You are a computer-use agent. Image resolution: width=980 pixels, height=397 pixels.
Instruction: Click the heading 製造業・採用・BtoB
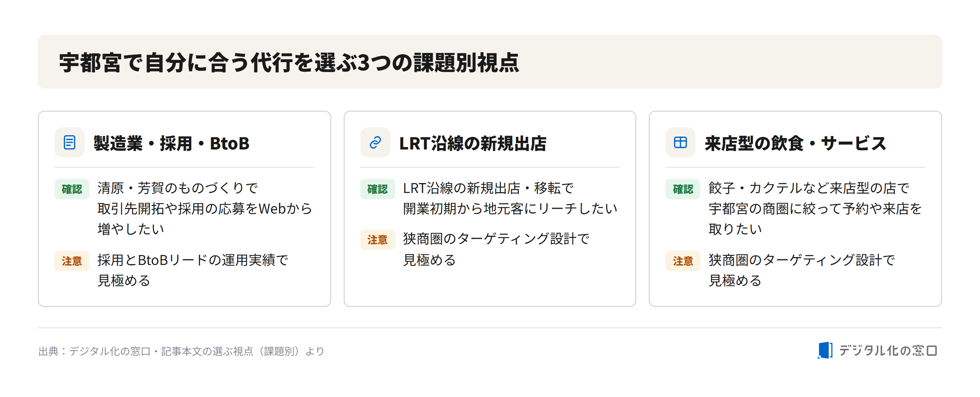pyautogui.click(x=171, y=143)
